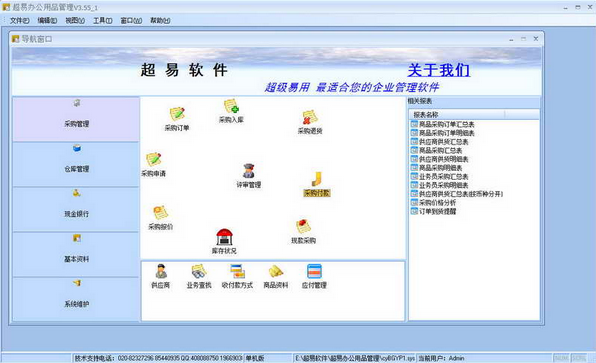Select the 系统维护 sidebar module
596x363 pixels.
coord(76,299)
